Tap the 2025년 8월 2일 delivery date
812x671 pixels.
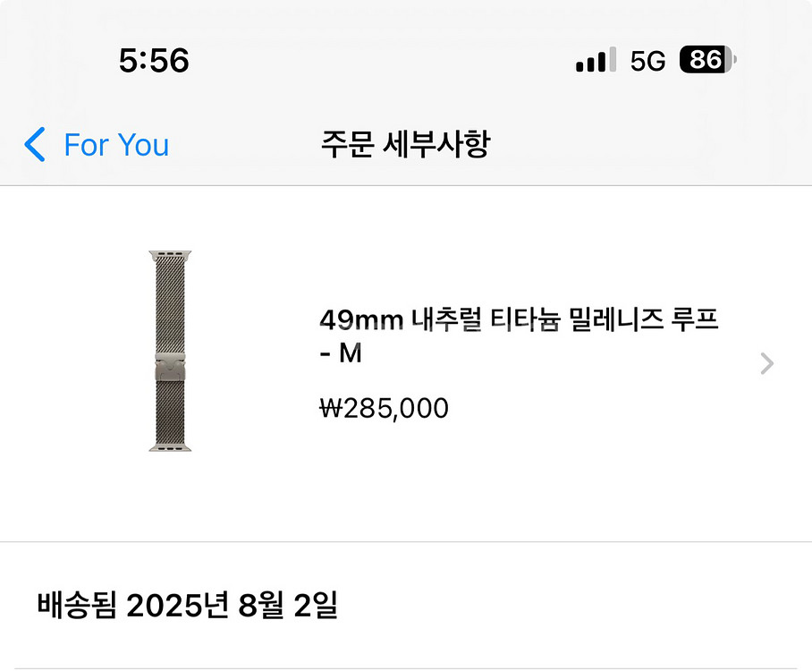(x=232, y=606)
